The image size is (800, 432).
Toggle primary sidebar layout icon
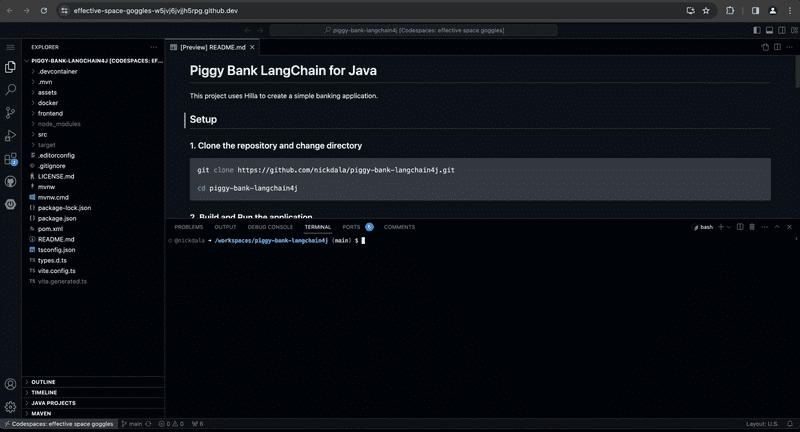(x=757, y=31)
